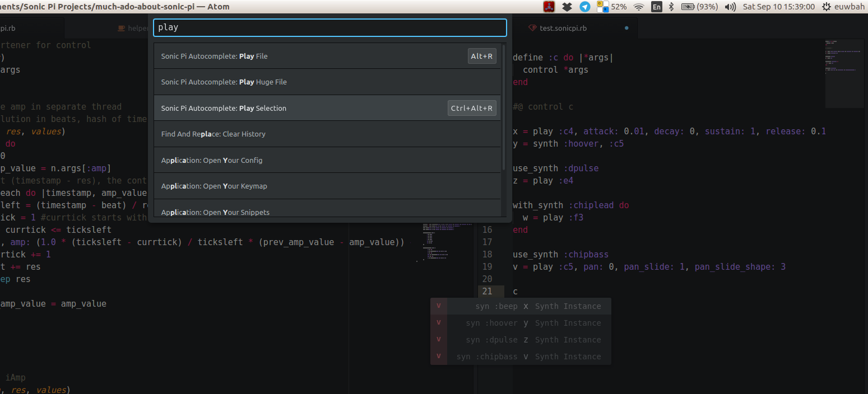Open the Wi-Fi network menu
Image resolution: width=868 pixels, height=394 pixels.
(639, 7)
